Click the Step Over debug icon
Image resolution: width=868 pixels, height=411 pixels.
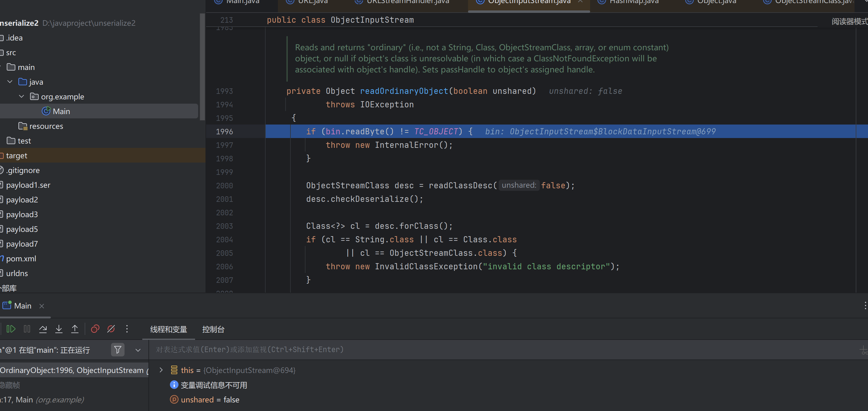coord(43,329)
